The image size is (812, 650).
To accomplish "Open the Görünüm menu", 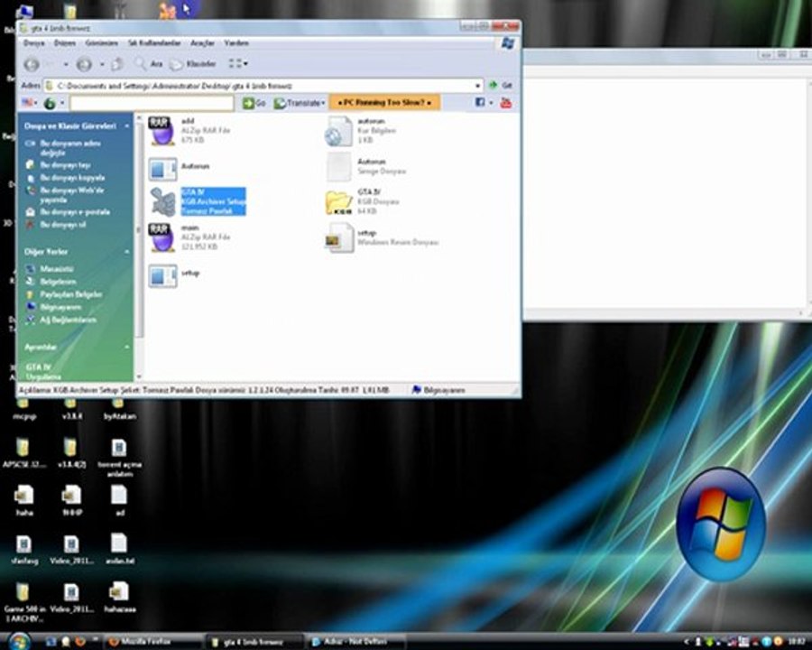I will [101, 43].
